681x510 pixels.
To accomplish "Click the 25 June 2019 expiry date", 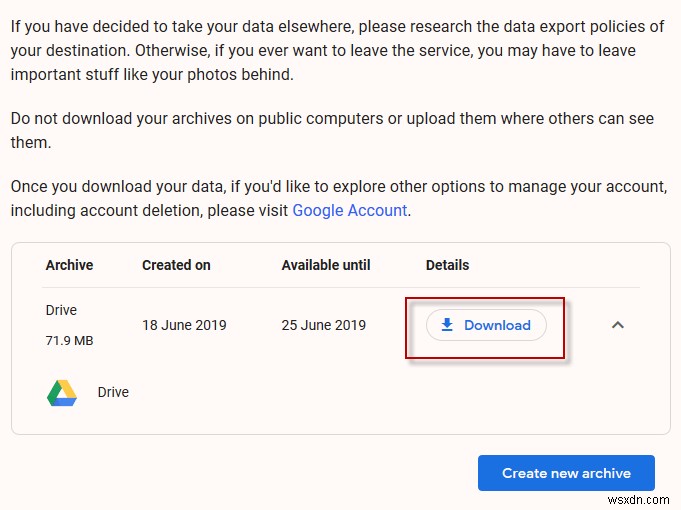I will (x=324, y=325).
